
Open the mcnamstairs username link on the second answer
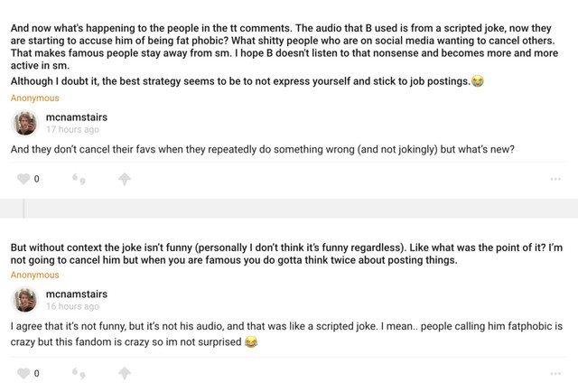point(77,294)
